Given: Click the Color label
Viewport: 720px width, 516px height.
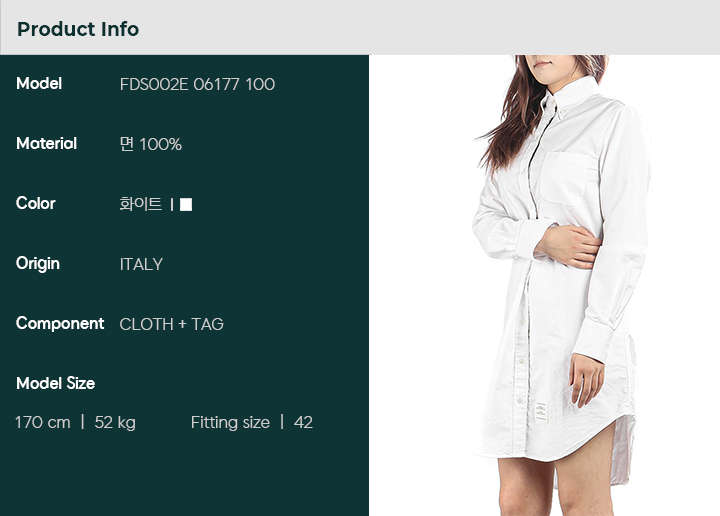Looking at the screenshot, I should [36, 203].
